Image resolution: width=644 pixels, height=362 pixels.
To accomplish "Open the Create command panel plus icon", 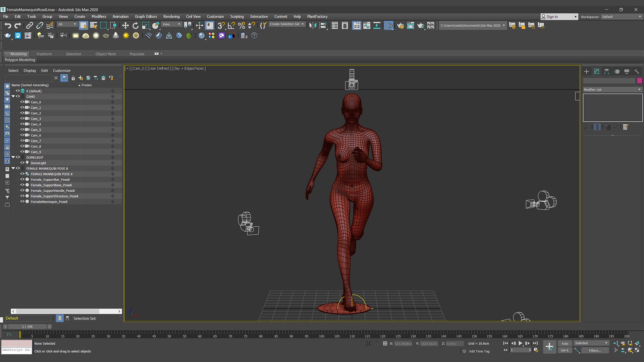I will [x=586, y=71].
